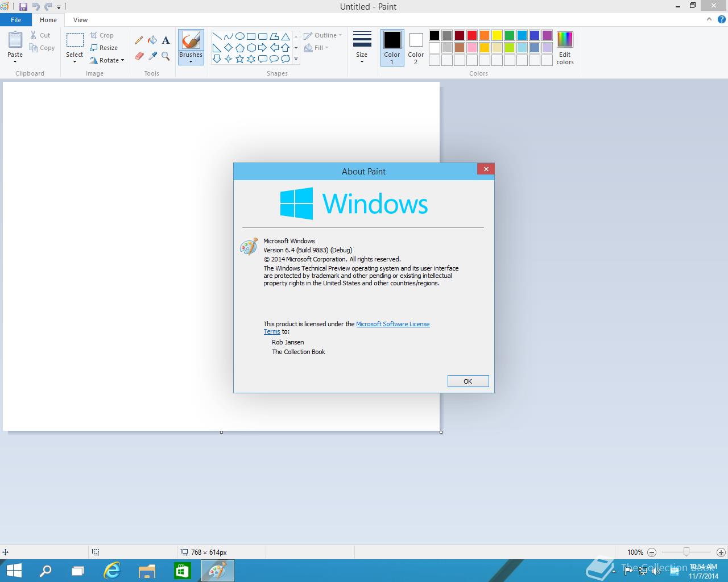The image size is (728, 582).
Task: Open the Windows Start button
Action: click(14, 571)
